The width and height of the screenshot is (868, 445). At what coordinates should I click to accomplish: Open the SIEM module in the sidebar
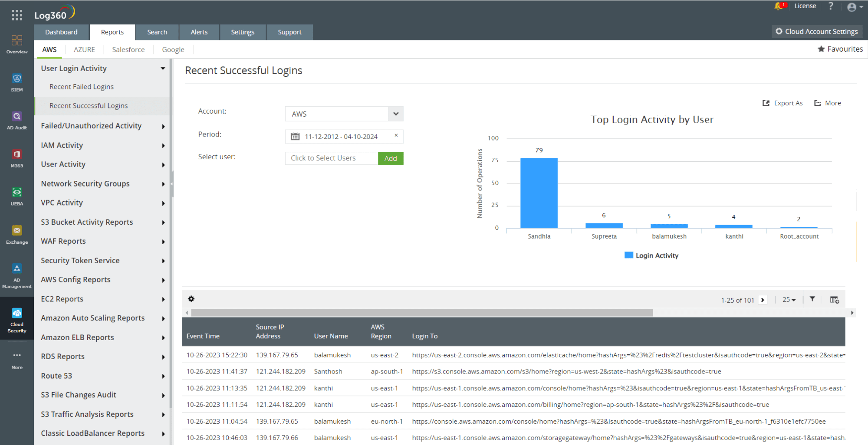click(16, 82)
